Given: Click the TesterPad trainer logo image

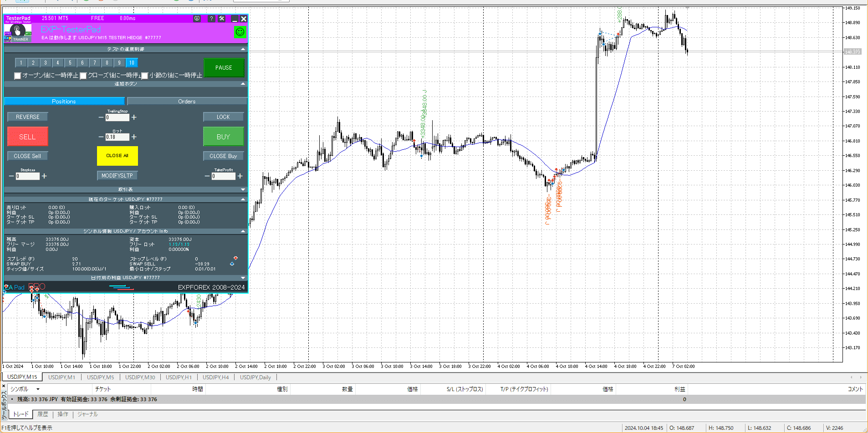Looking at the screenshot, I should (x=18, y=33).
